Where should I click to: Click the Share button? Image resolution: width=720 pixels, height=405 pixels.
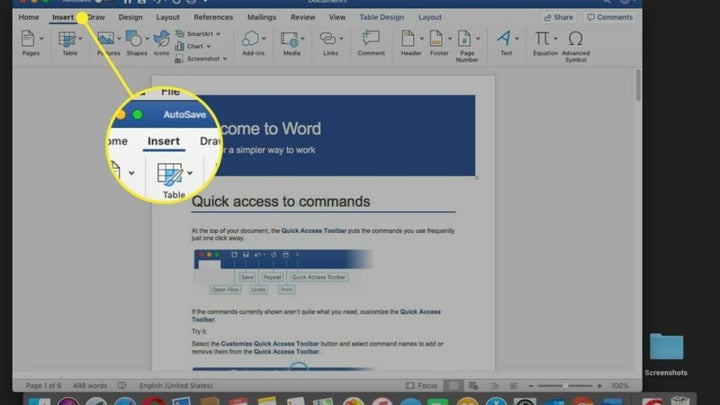point(559,17)
